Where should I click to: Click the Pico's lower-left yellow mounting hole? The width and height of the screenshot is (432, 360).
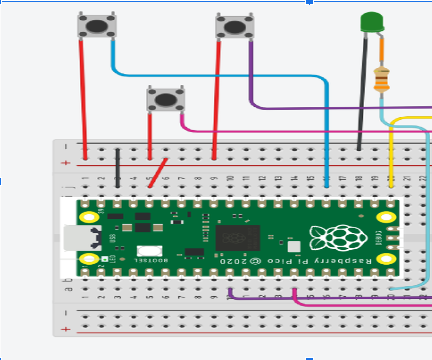pyautogui.click(x=89, y=259)
